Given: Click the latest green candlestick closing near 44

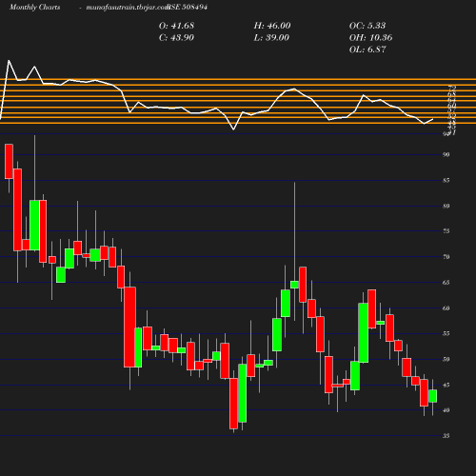Looking at the screenshot, I should [433, 396].
